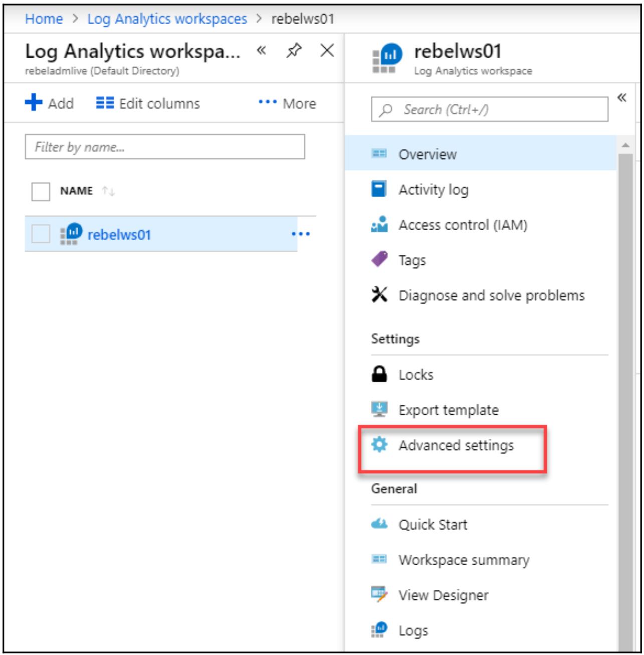Click the Access control (IAM) people icon
The image size is (644, 655).
pyautogui.click(x=379, y=225)
